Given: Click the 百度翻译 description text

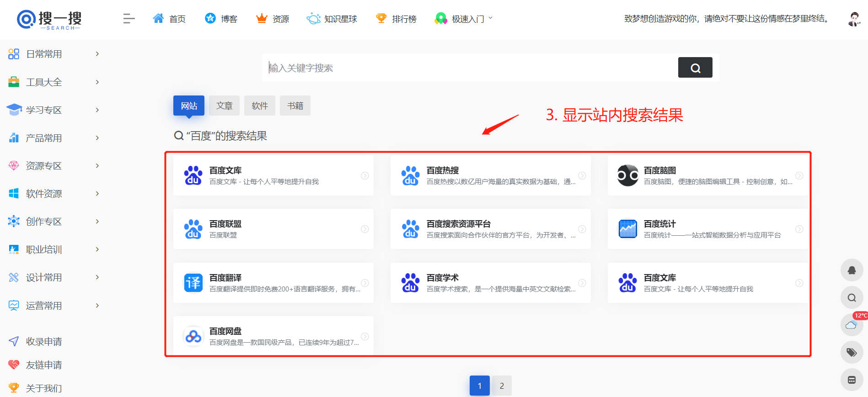Looking at the screenshot, I should [x=285, y=289].
